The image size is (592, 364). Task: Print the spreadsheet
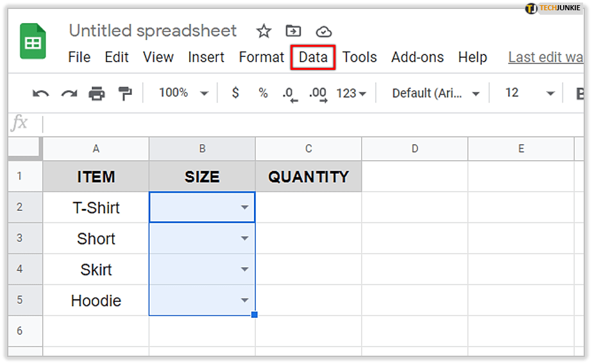97,94
